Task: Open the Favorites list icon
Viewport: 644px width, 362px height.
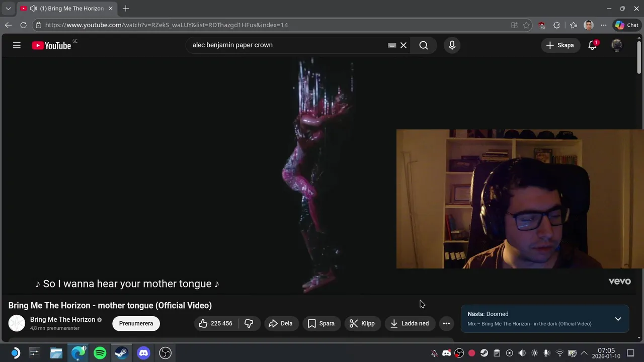Action: pos(574,25)
